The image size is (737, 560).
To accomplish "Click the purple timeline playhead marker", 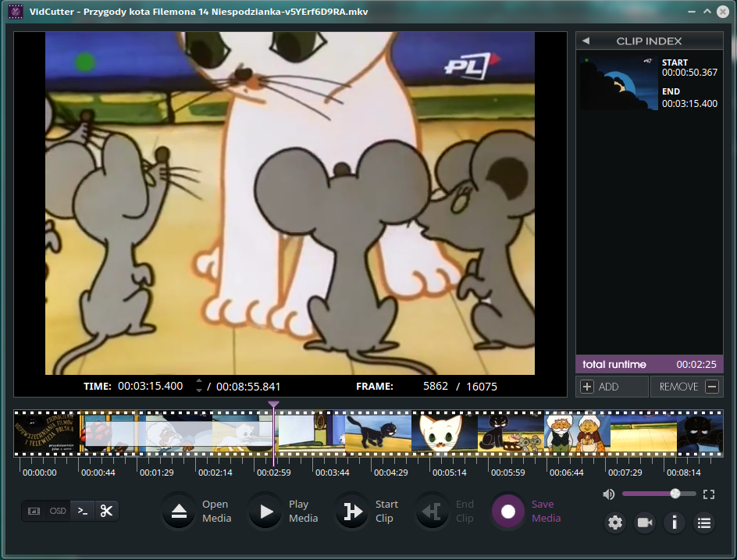I will click(273, 404).
